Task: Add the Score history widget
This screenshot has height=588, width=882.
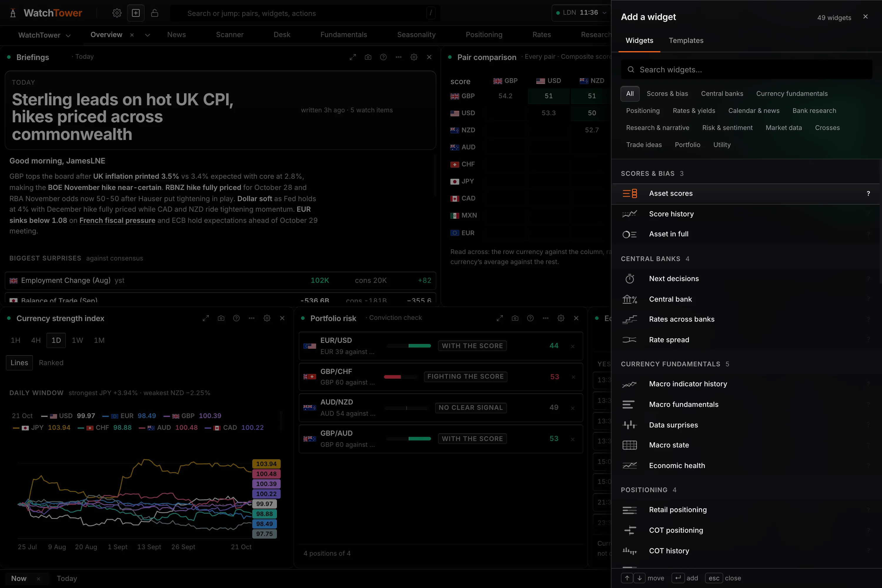Action: pyautogui.click(x=746, y=214)
